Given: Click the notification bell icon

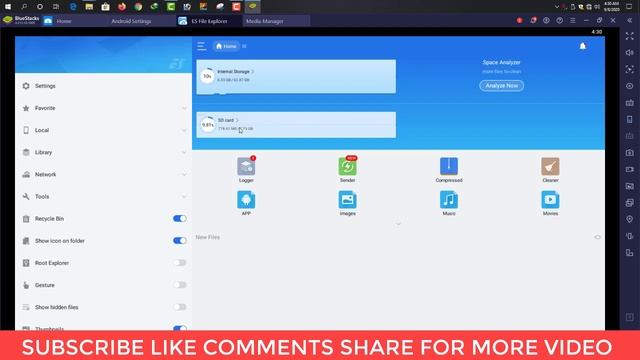Looking at the screenshot, I should (583, 46).
